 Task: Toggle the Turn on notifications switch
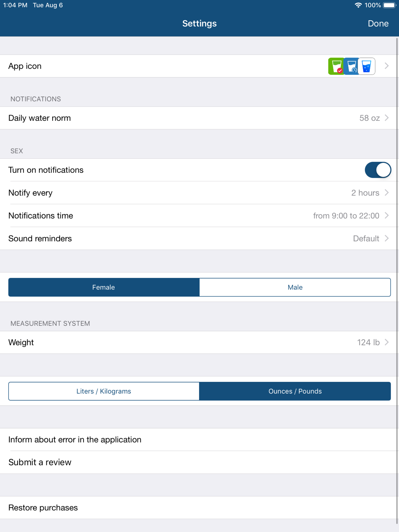pyautogui.click(x=378, y=170)
